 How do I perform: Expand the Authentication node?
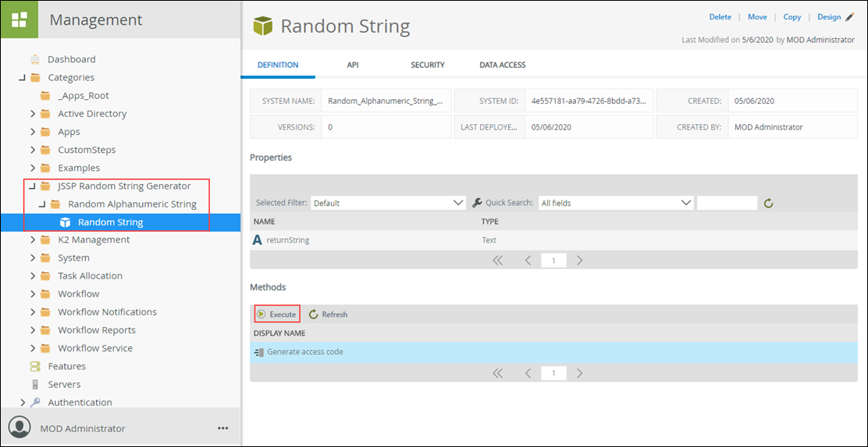(x=23, y=403)
